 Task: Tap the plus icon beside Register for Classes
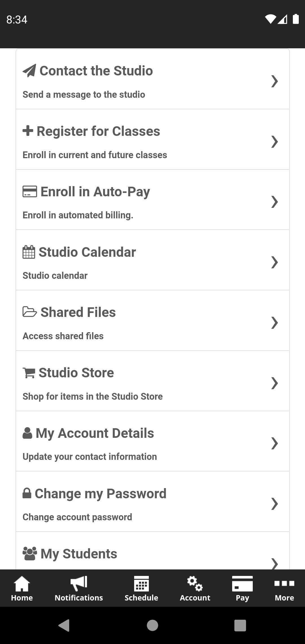tap(28, 131)
